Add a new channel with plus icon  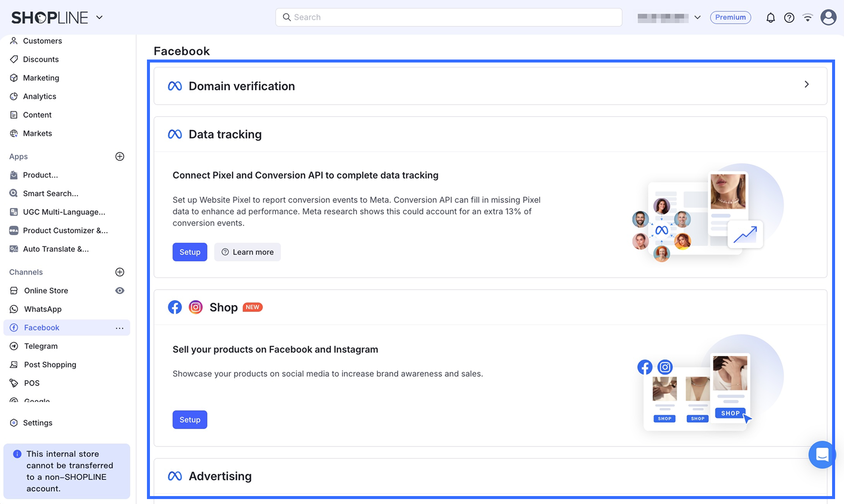click(120, 272)
